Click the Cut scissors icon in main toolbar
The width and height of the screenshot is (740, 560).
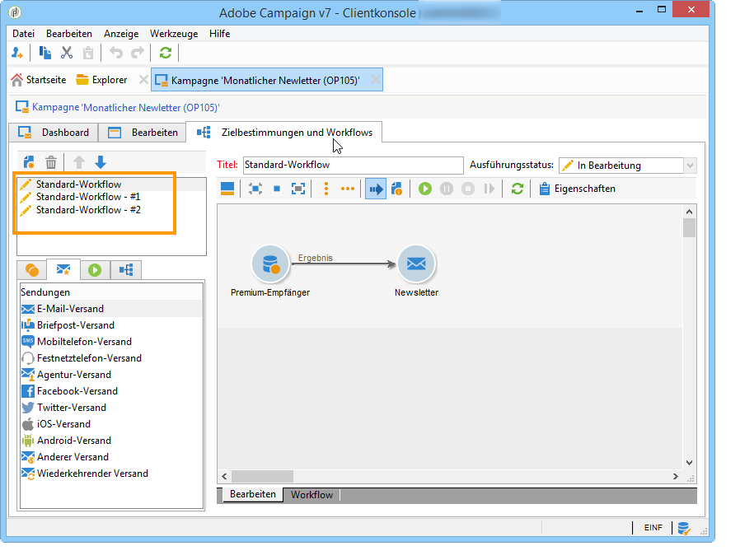tap(67, 53)
